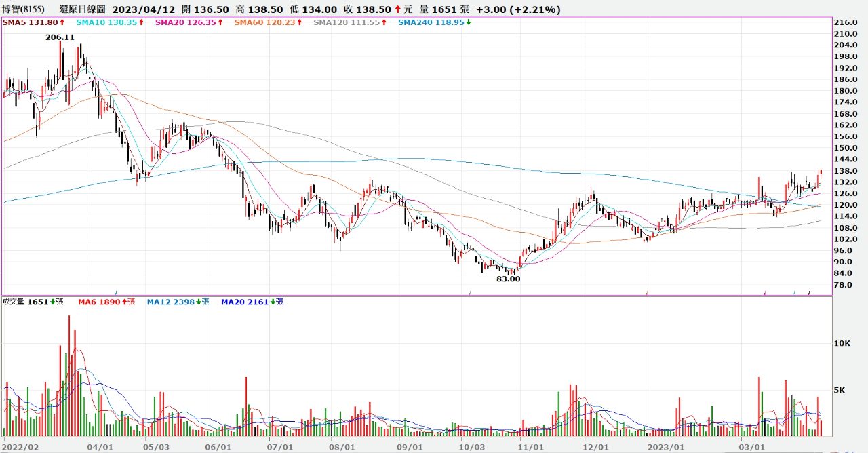Image resolution: width=868 pixels, height=453 pixels.
Task: Click the 10K volume axis label
Action: (843, 344)
